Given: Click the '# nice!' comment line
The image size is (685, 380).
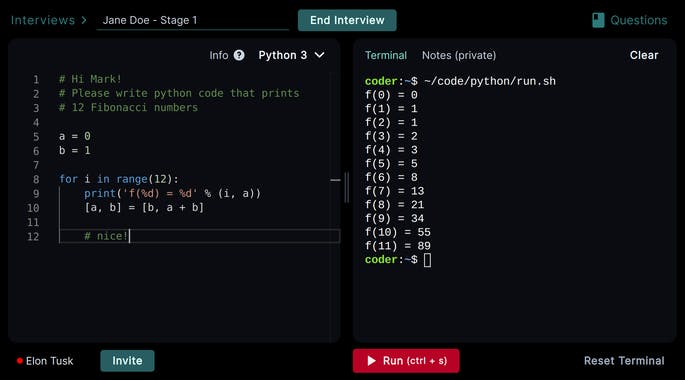Looking at the screenshot, I should click(106, 236).
